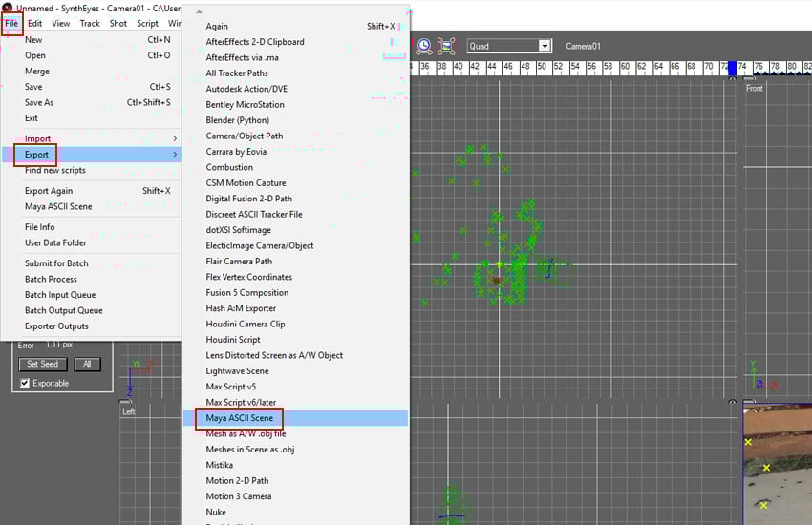Click the SynthEyes app icon in title bar
812x525 pixels.
8,8
